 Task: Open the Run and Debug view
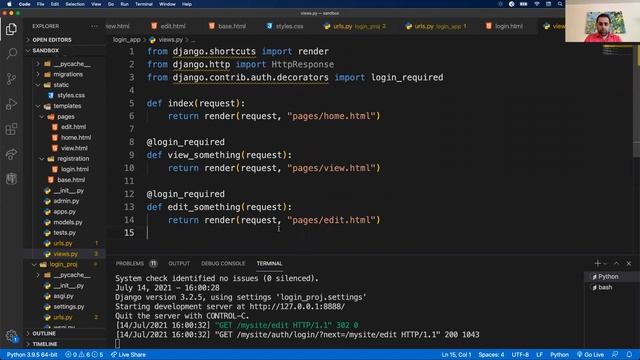pyautogui.click(x=11, y=104)
